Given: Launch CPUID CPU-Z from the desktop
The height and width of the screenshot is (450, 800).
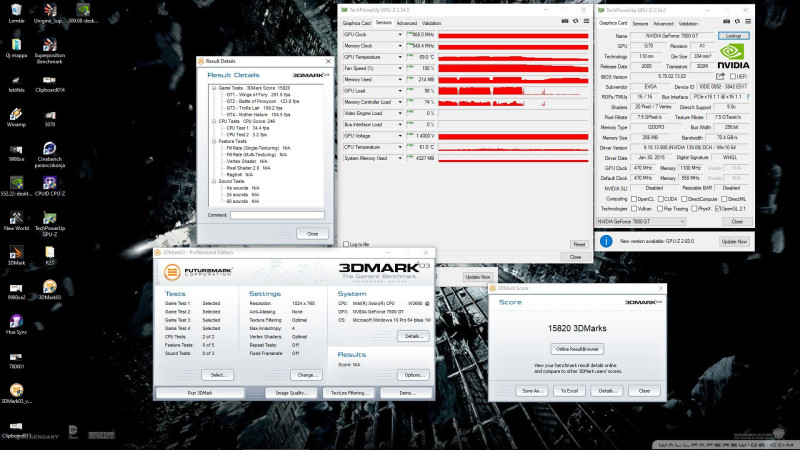Looking at the screenshot, I should 49,186.
